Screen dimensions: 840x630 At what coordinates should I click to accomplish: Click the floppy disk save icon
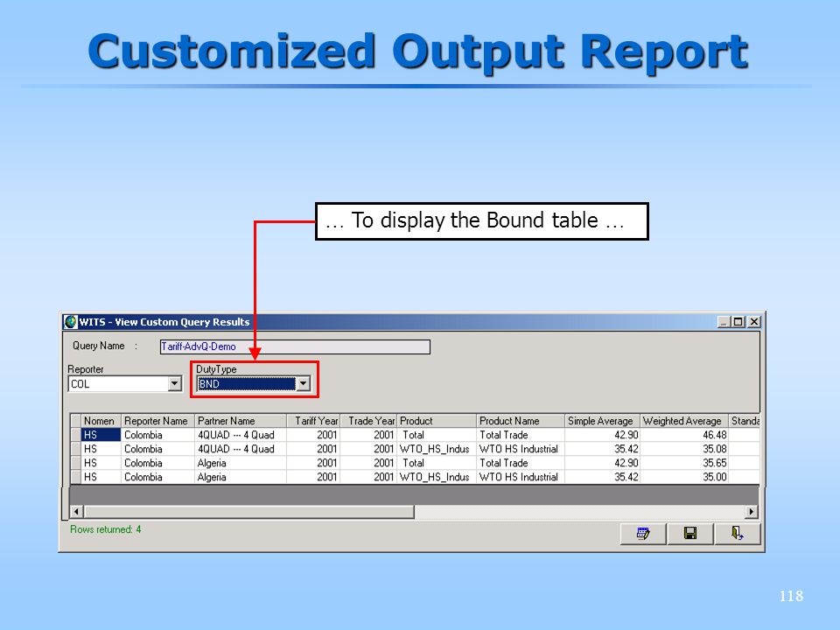(x=690, y=534)
